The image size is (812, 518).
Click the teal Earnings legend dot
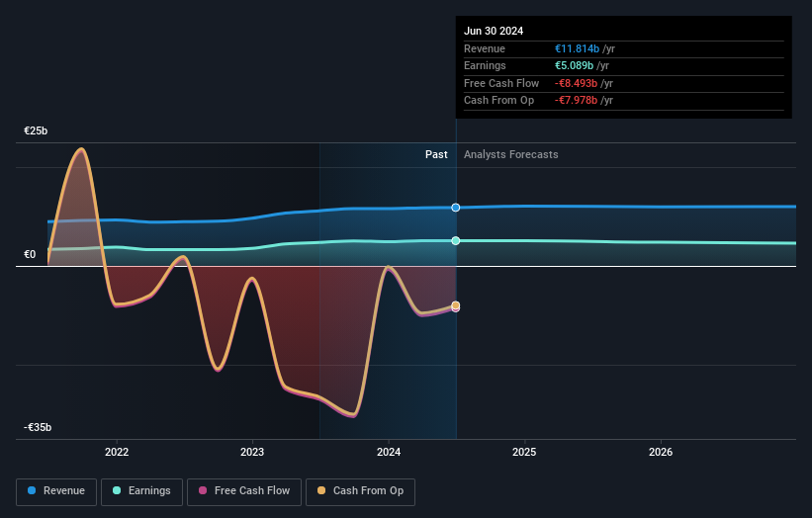(x=117, y=490)
